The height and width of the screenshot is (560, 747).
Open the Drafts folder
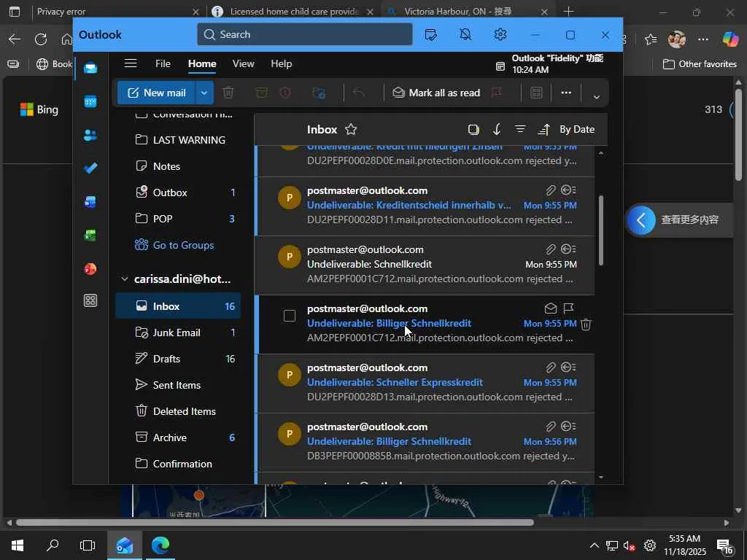178,359
